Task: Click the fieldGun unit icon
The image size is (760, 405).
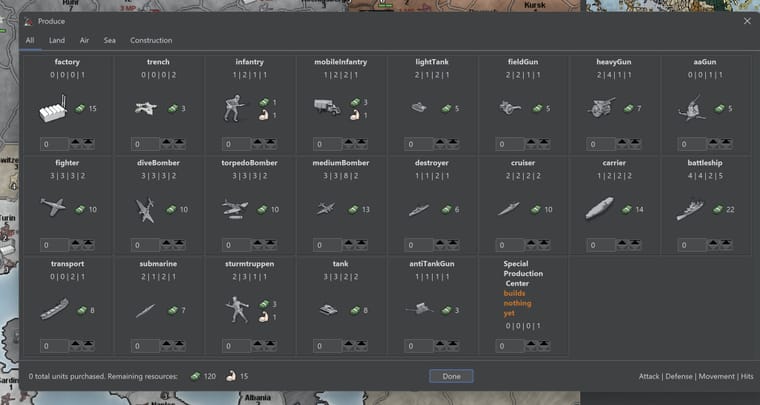Action: pyautogui.click(x=510, y=108)
